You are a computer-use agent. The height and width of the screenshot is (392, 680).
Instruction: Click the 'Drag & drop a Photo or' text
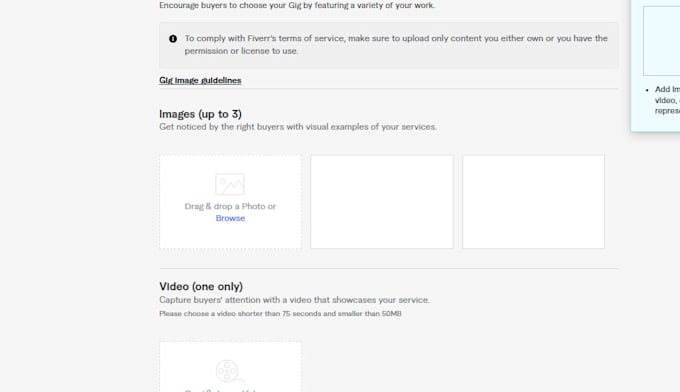[230, 206]
